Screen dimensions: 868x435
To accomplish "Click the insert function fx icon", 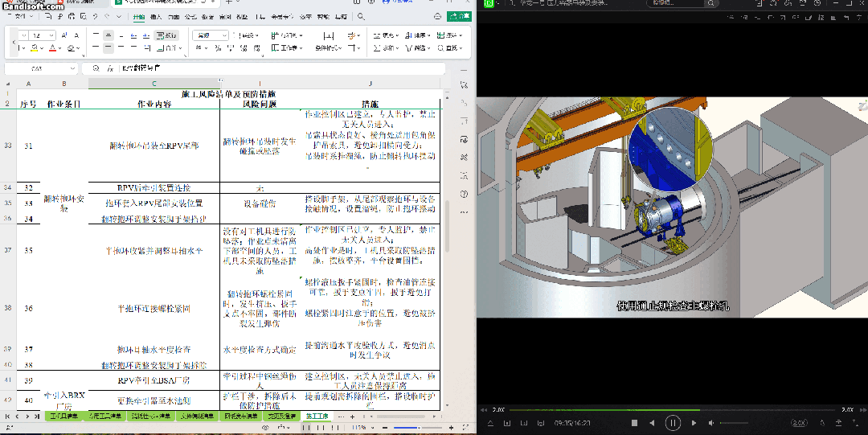I will 110,69.
